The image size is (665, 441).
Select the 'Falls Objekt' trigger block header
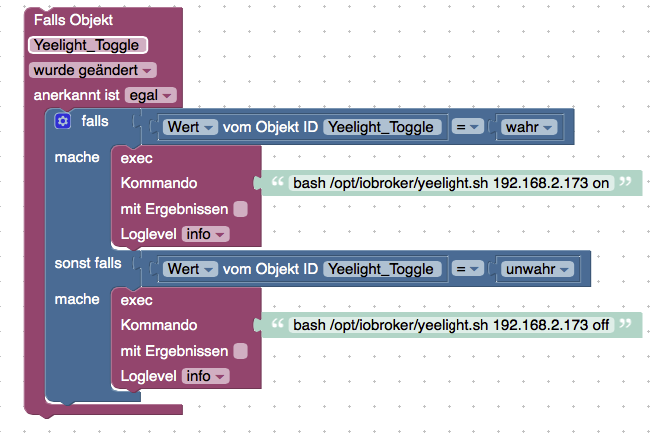coord(73,20)
